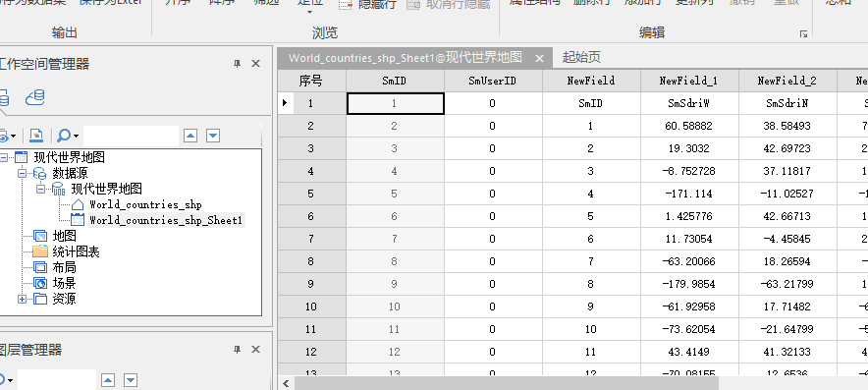The height and width of the screenshot is (390, 868).
Task: Click the SmSdriN cell in row 1
Action: click(x=787, y=103)
